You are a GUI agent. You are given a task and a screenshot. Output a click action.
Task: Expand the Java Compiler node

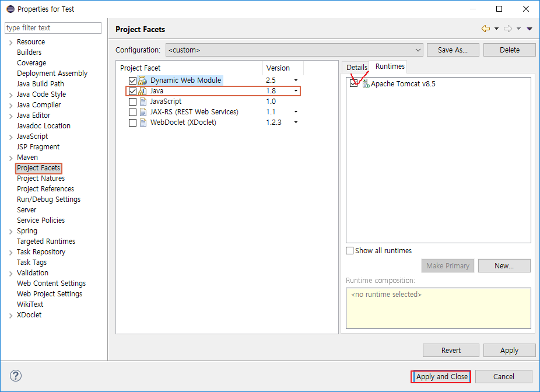click(x=10, y=106)
